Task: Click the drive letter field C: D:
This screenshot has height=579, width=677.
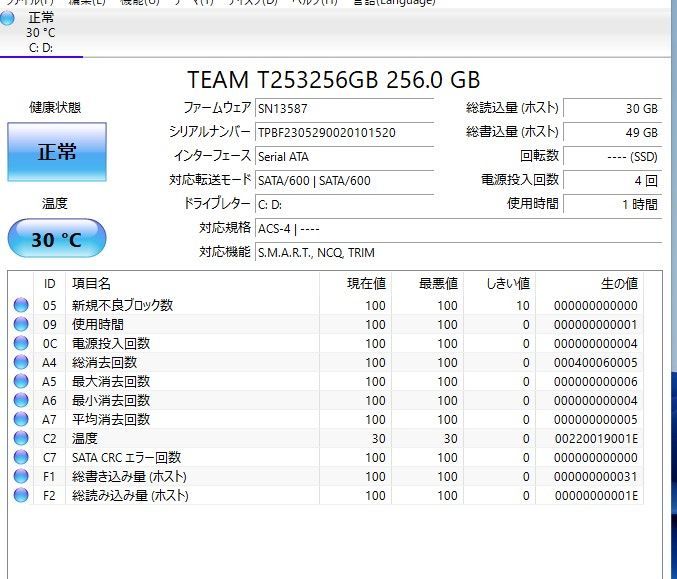Action: tap(345, 205)
